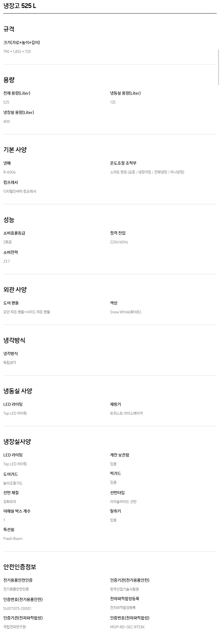
Task: Click the "외관 사양" section heading
Action: (x=15, y=290)
